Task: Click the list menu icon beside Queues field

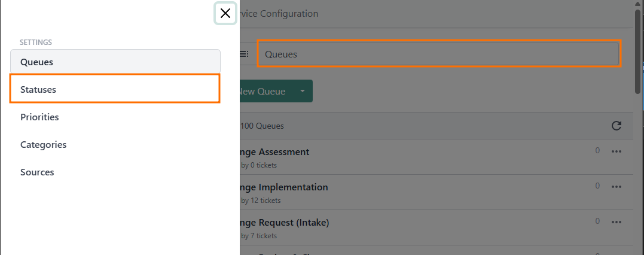Action: tap(245, 54)
